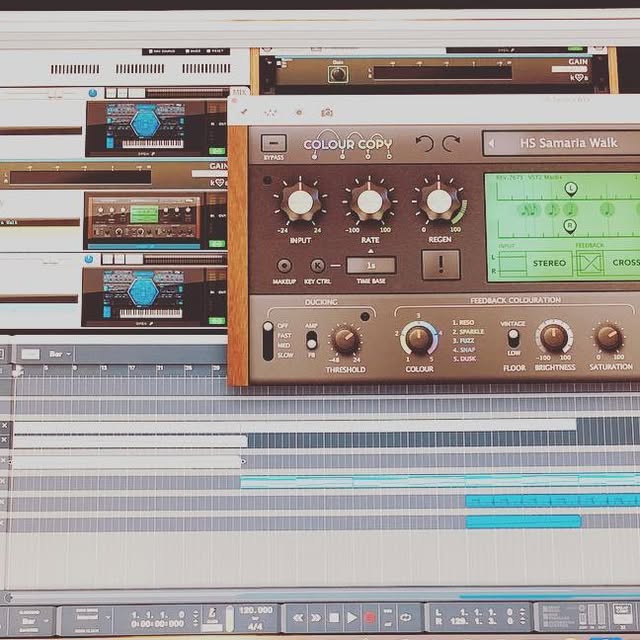640x640 pixels.
Task: Click the Mix tab beside rack
Action: (239, 92)
